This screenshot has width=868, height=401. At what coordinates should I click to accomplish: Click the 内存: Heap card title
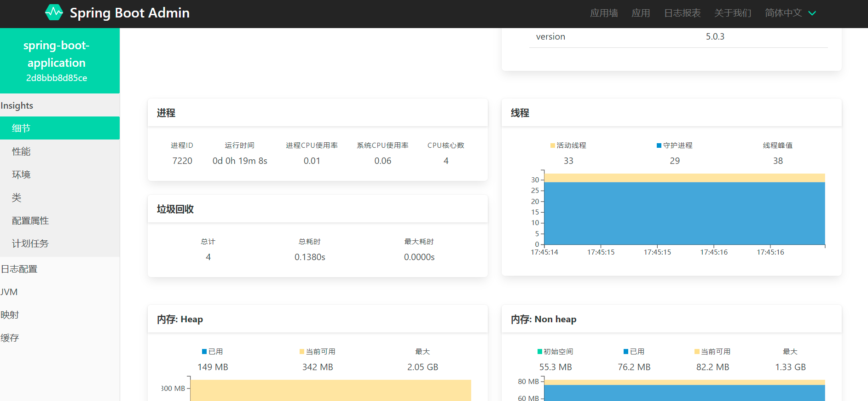pos(180,319)
